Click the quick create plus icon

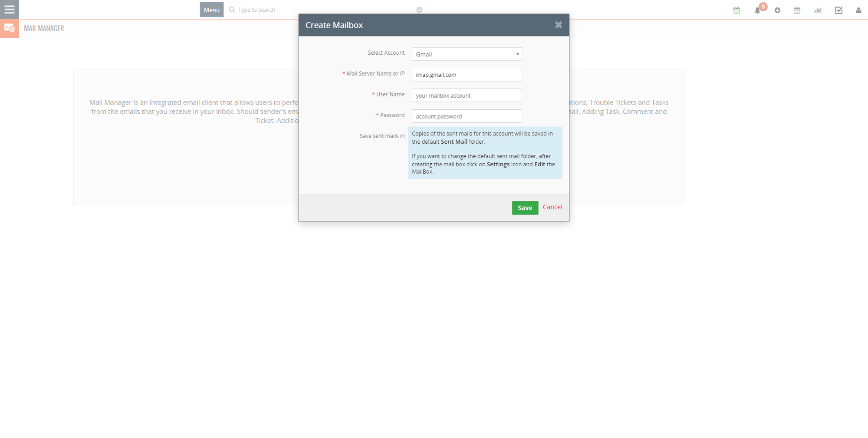coord(777,10)
